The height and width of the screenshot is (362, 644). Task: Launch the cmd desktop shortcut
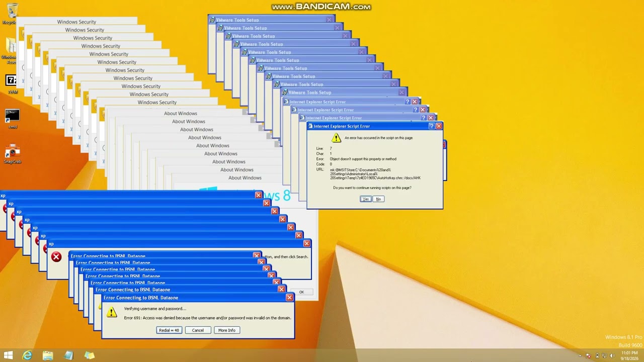[x=12, y=119]
